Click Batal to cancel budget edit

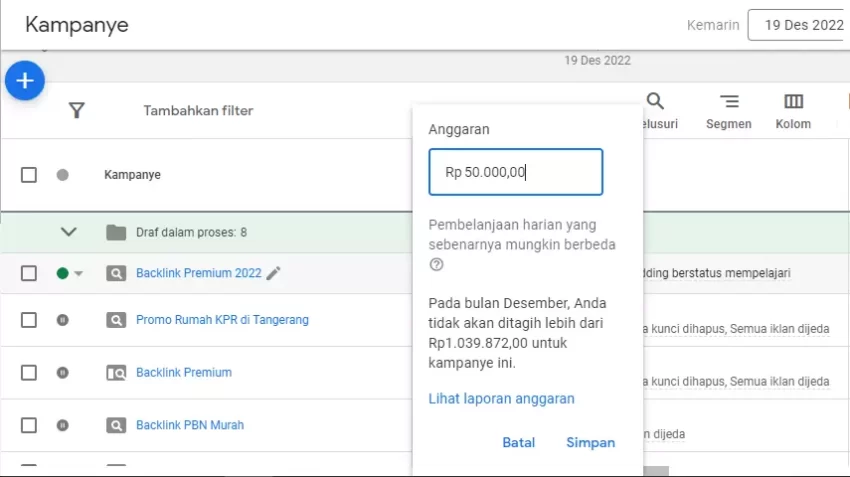519,442
